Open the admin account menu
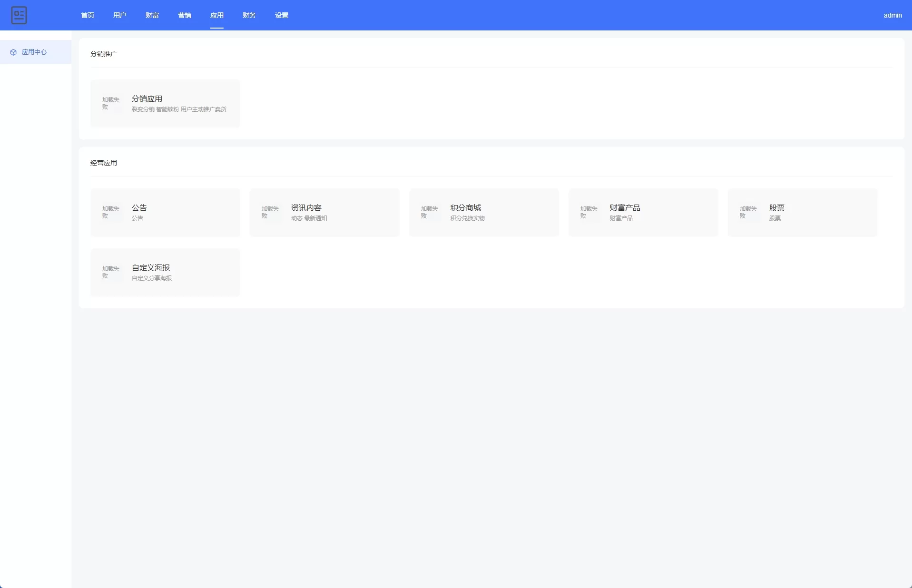This screenshot has width=912, height=588. coord(892,15)
